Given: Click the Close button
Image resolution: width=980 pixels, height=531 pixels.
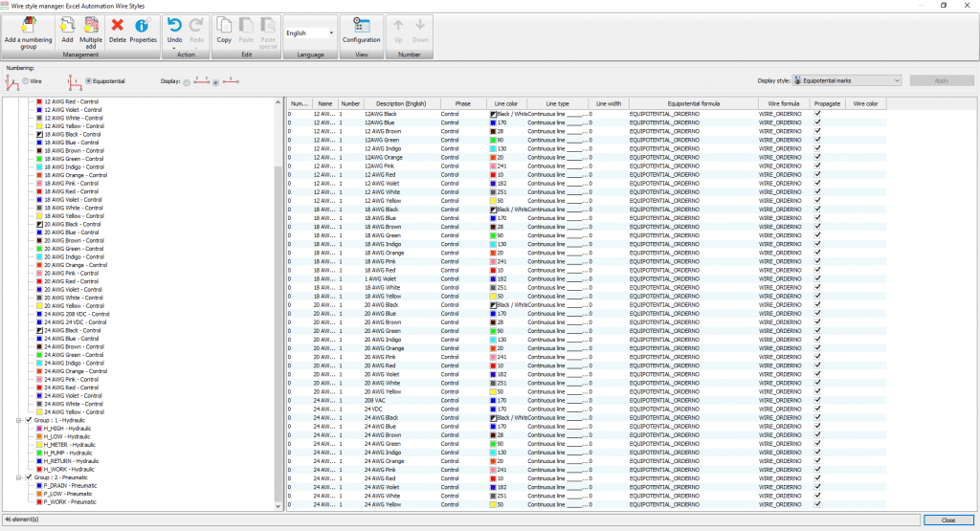Looking at the screenshot, I should coord(948,520).
